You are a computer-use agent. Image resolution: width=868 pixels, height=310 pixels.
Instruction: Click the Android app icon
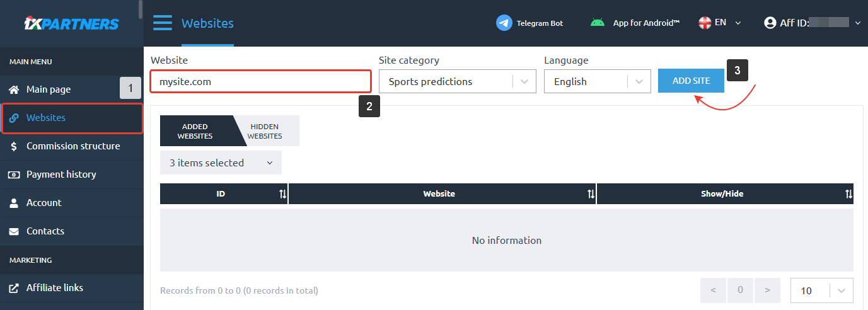597,23
